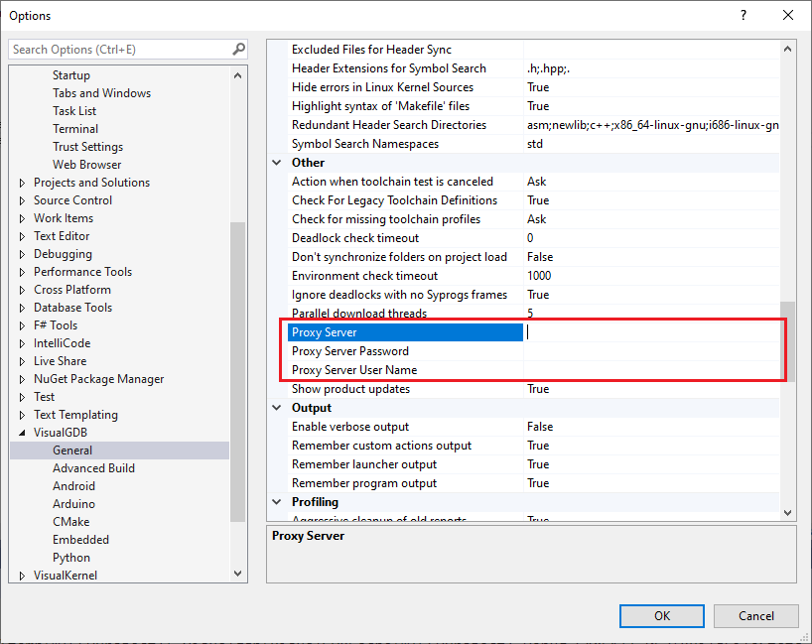Image resolution: width=812 pixels, height=644 pixels.
Task: Click the OK button
Action: coord(661,615)
